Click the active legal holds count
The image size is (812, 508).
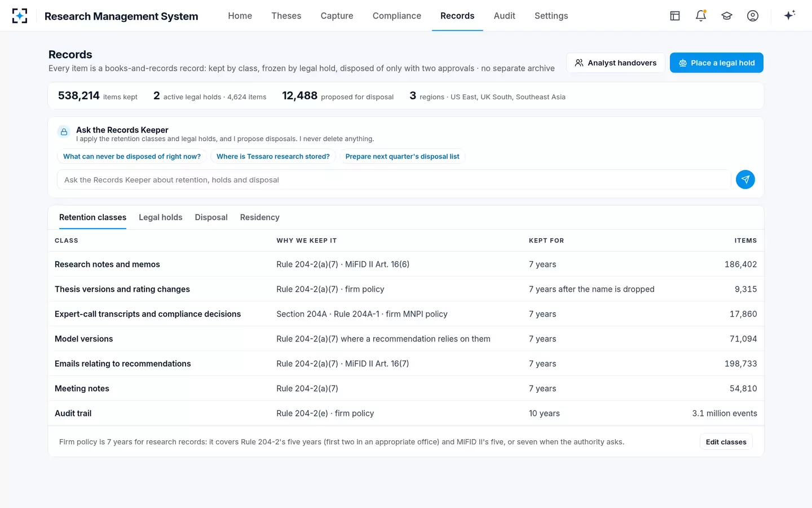157,95
